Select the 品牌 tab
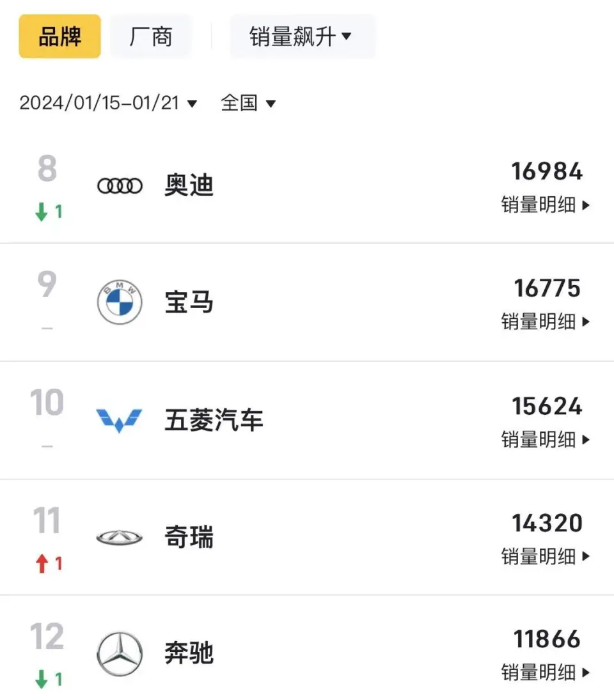Image resolution: width=614 pixels, height=700 pixels. (60, 36)
